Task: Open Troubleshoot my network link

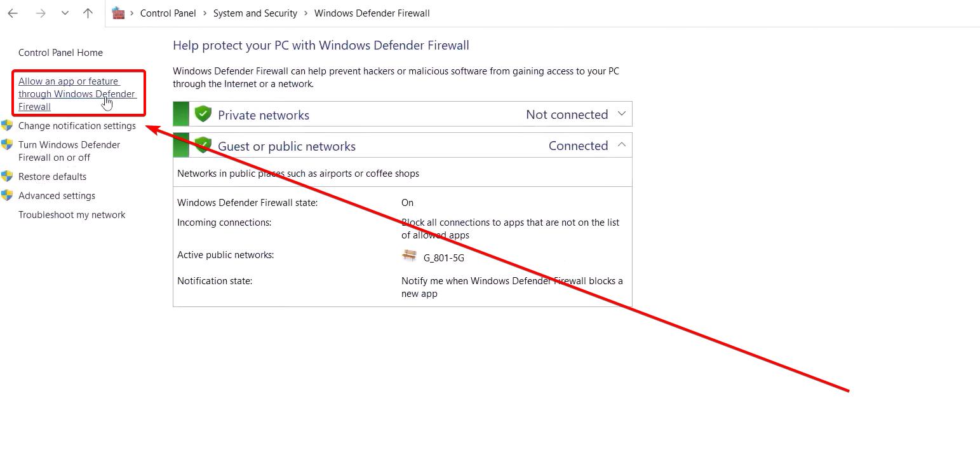Action: [72, 215]
